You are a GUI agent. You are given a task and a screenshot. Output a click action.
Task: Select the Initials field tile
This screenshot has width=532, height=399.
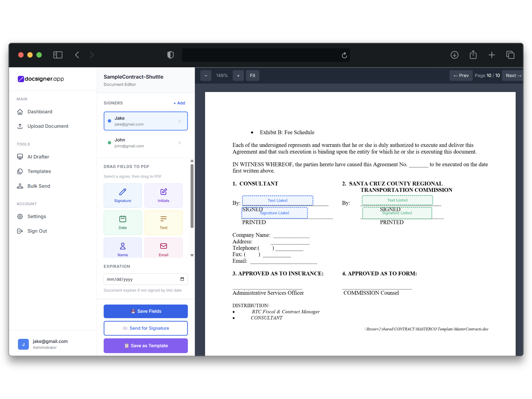tap(163, 195)
